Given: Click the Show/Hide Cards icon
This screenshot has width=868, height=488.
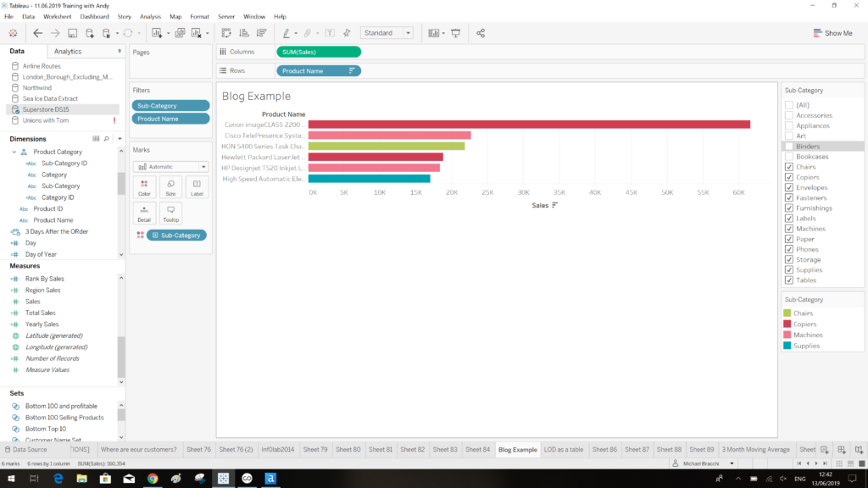Looking at the screenshot, I should 433,33.
